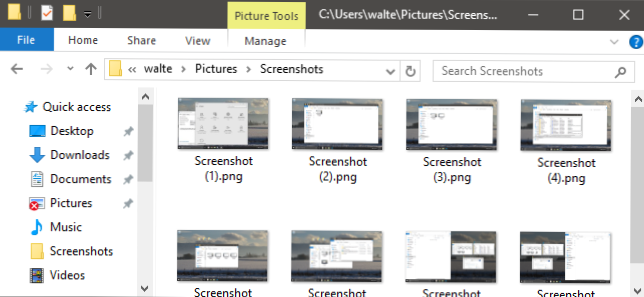Open the Help question mark icon
This screenshot has width=644, height=297.
635,42
